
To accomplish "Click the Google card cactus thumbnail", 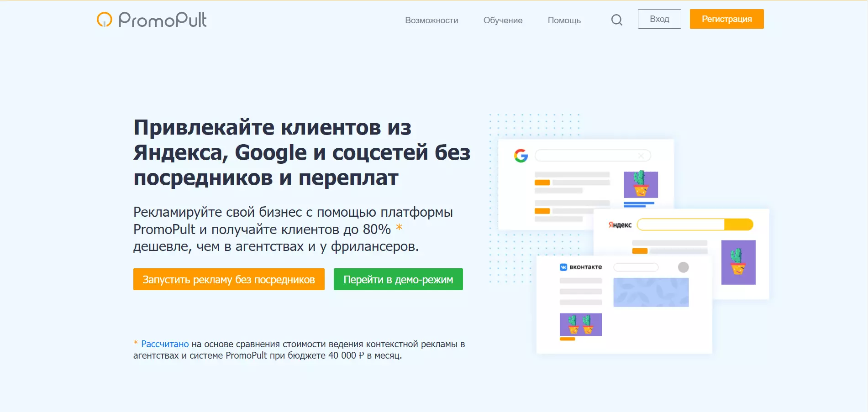I will coord(641,184).
